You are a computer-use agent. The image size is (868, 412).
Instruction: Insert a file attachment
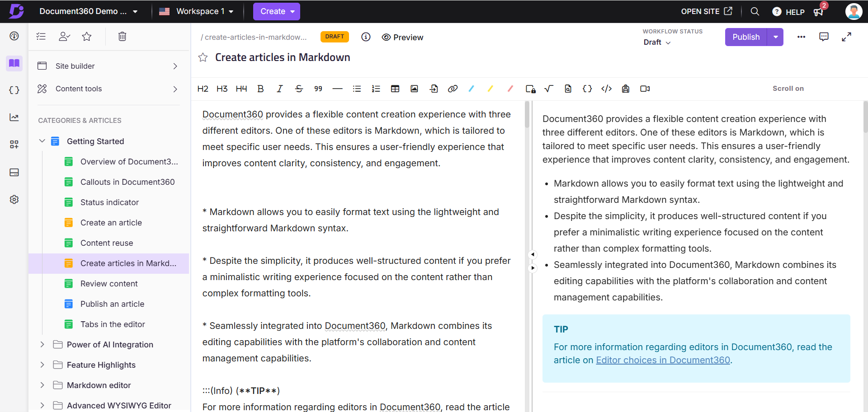(434, 89)
